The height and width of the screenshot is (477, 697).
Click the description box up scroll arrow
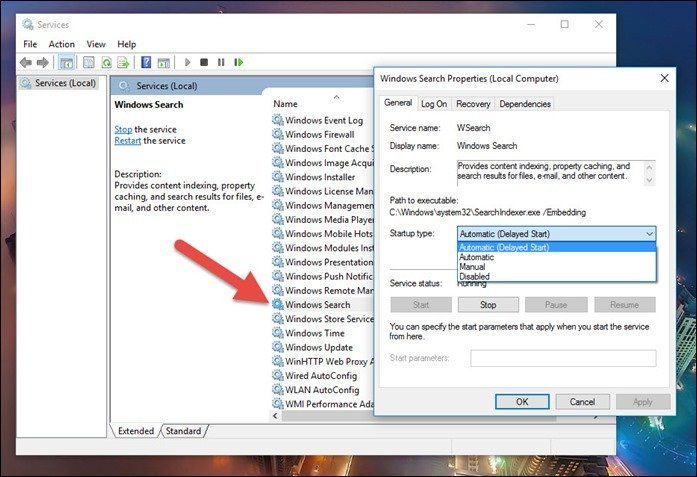[x=649, y=167]
